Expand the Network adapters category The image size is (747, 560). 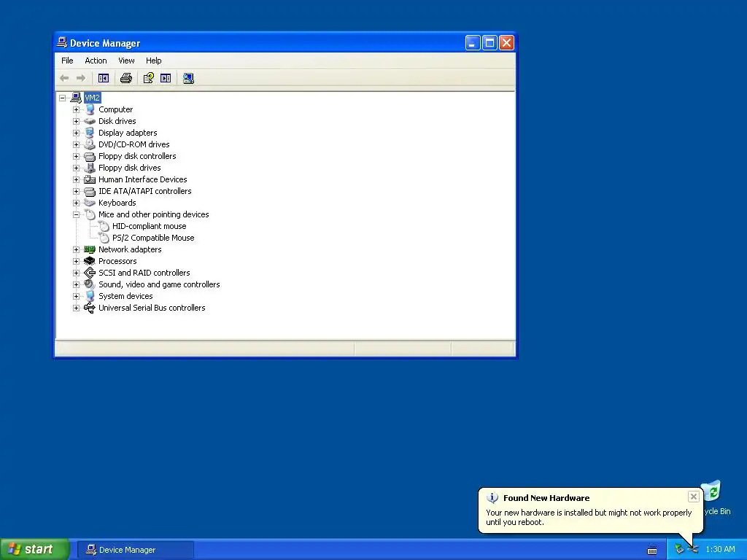[x=76, y=249]
